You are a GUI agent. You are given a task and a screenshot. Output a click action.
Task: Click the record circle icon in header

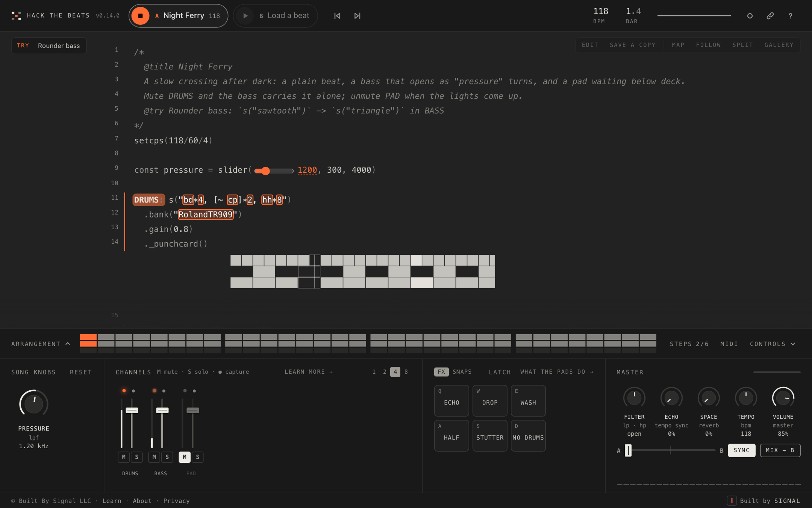750,16
